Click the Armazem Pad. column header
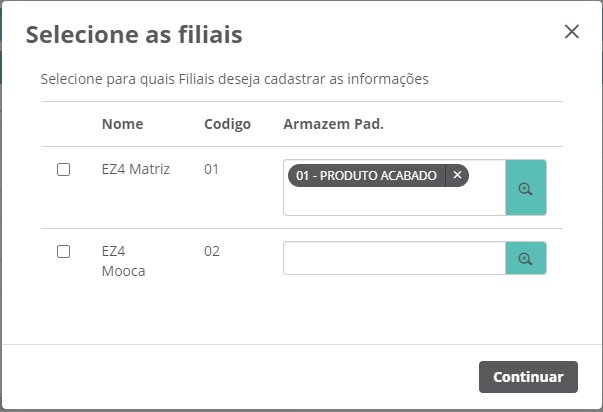 click(x=333, y=124)
